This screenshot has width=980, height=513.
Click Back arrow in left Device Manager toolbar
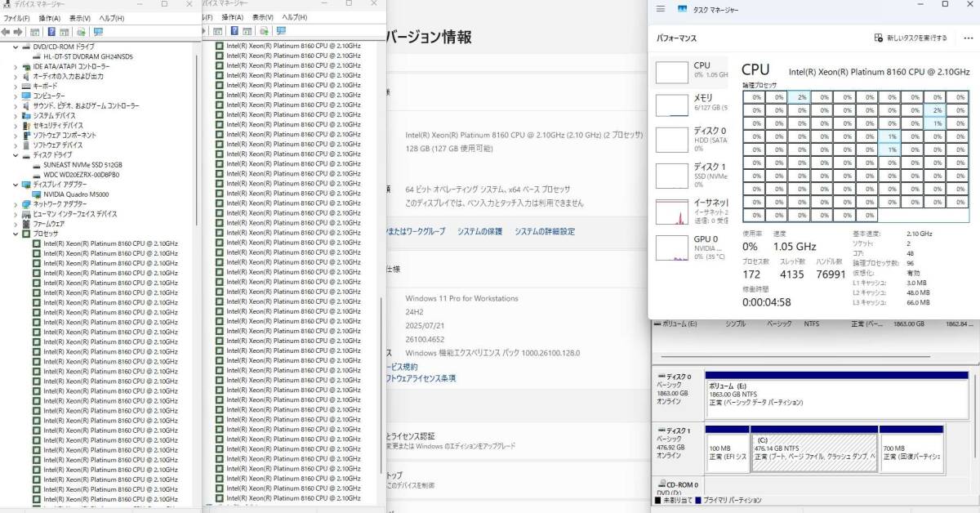point(6,32)
